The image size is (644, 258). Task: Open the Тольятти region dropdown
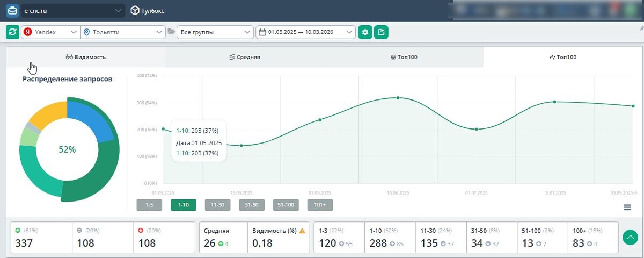(123, 32)
